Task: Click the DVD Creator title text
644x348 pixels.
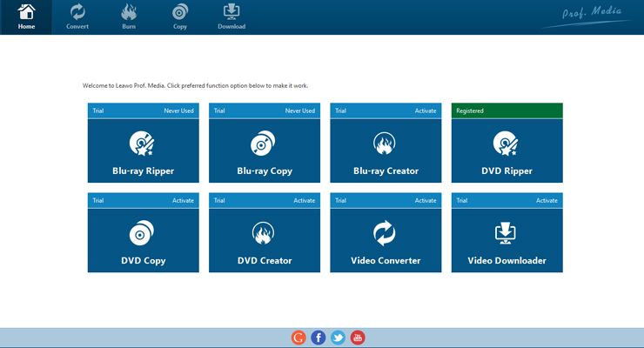Action: (x=265, y=261)
